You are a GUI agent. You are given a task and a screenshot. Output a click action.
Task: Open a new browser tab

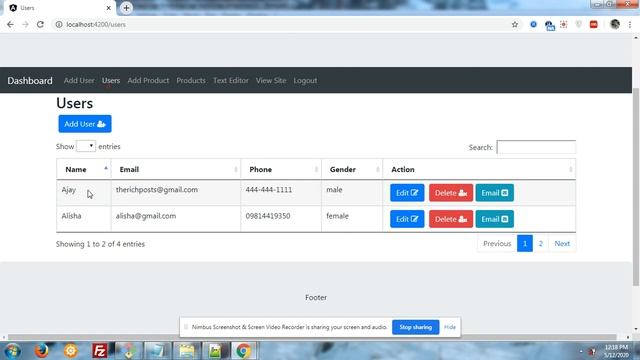pyautogui.click(x=126, y=8)
